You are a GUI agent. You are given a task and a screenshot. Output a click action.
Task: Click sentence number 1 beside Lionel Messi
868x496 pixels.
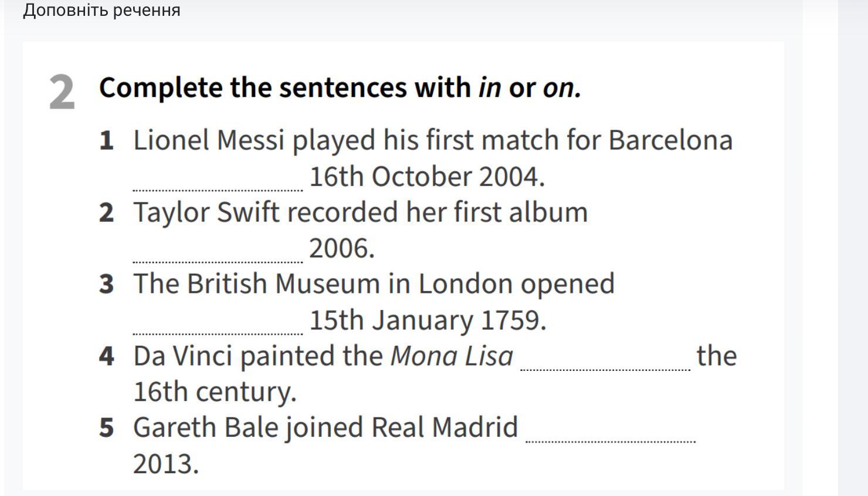[106, 140]
